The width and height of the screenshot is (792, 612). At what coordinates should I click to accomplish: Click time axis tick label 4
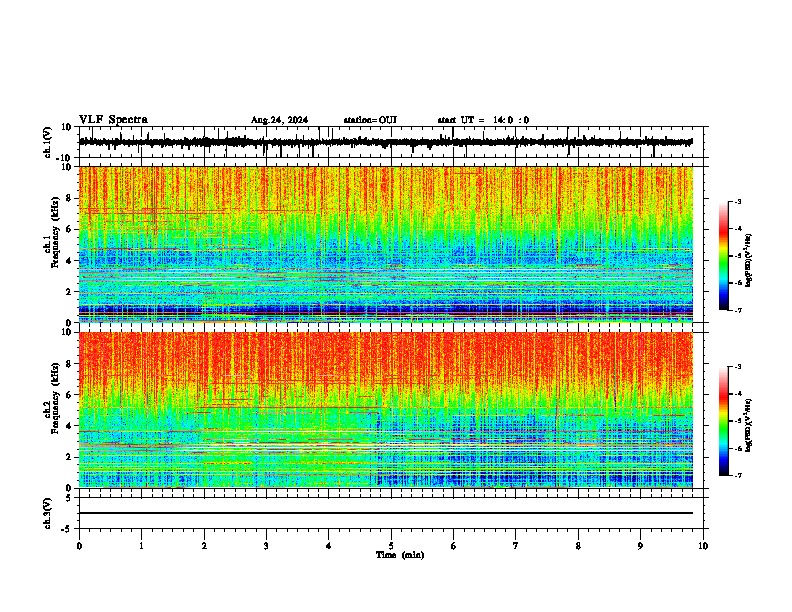[x=329, y=546]
